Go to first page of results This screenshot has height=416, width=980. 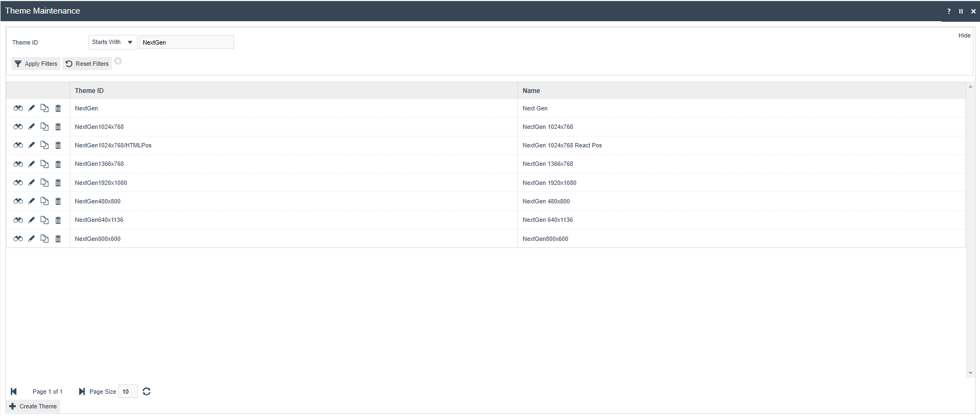coord(14,392)
